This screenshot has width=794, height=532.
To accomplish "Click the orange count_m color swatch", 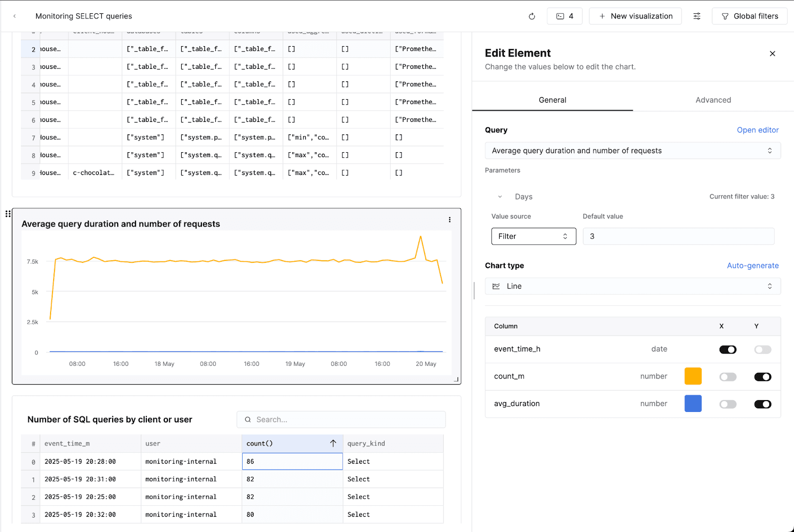I will (693, 376).
